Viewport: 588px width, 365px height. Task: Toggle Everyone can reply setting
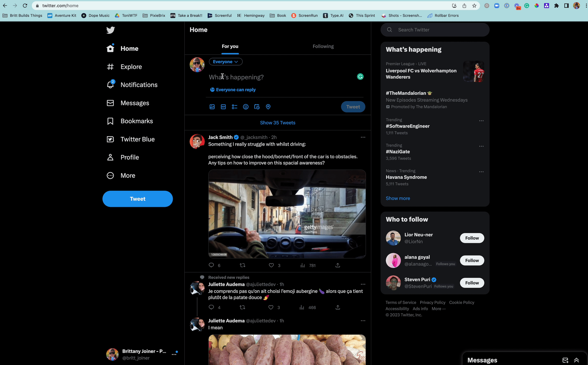233,90
